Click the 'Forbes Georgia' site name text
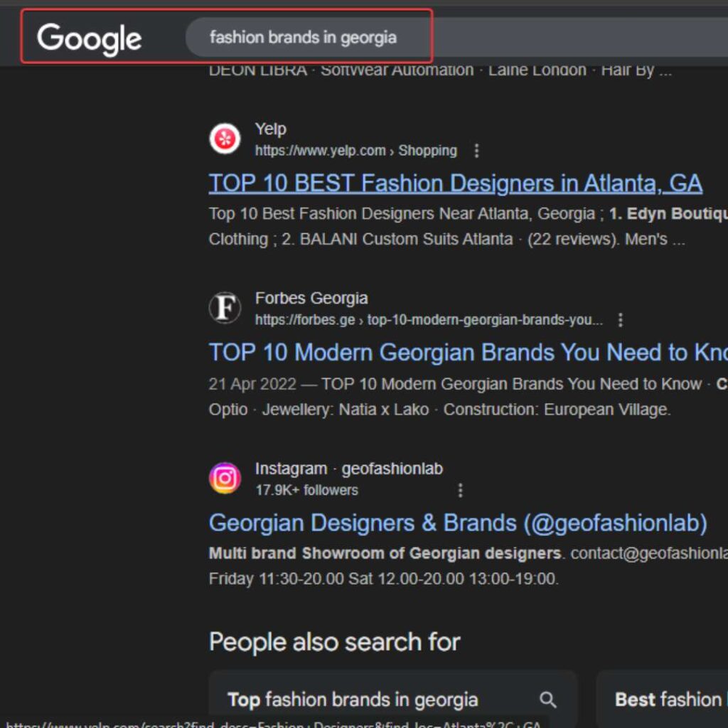The width and height of the screenshot is (728, 728). [x=311, y=298]
